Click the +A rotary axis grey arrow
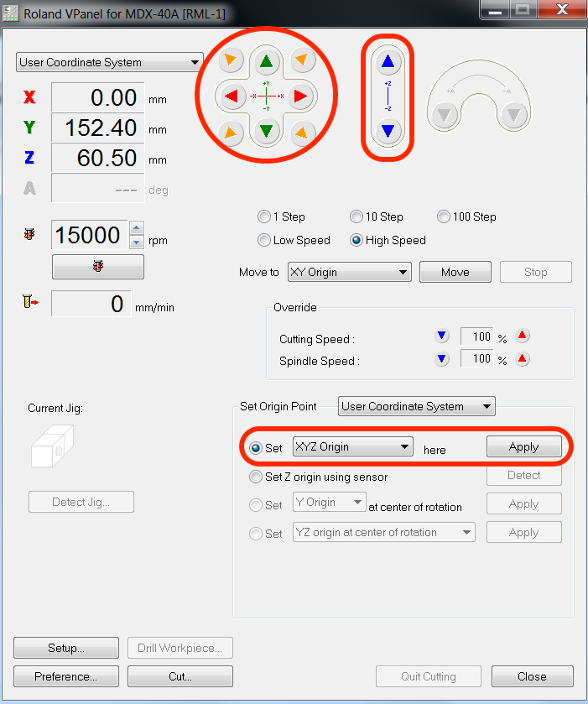588x704 pixels. 445,116
